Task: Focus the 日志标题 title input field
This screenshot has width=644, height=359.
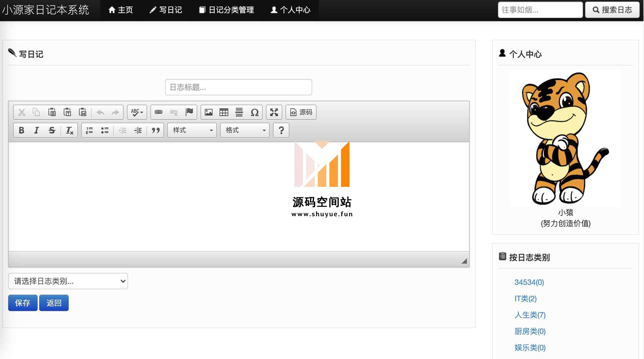Action: [x=239, y=87]
